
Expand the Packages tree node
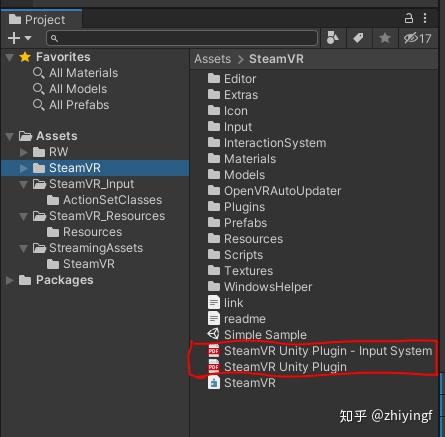(10, 280)
